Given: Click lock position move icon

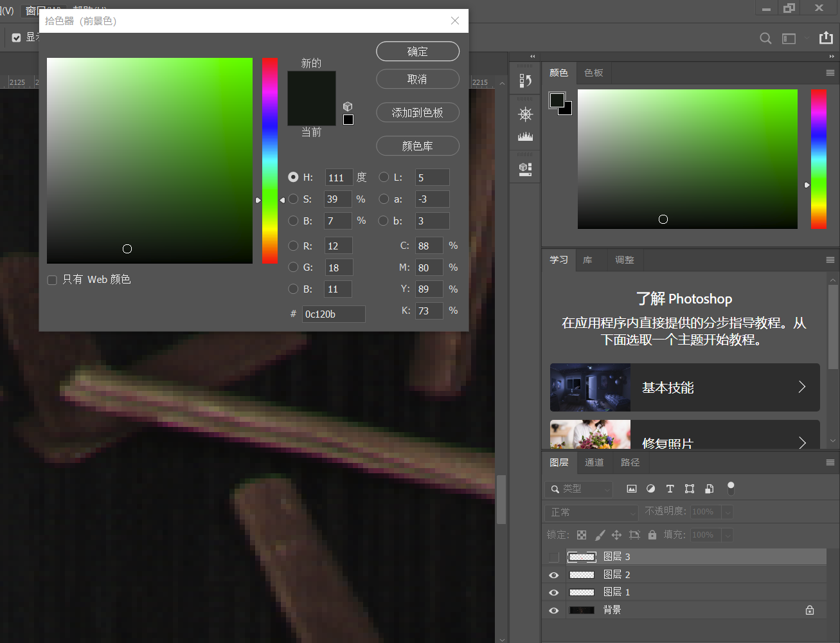Looking at the screenshot, I should tap(616, 535).
